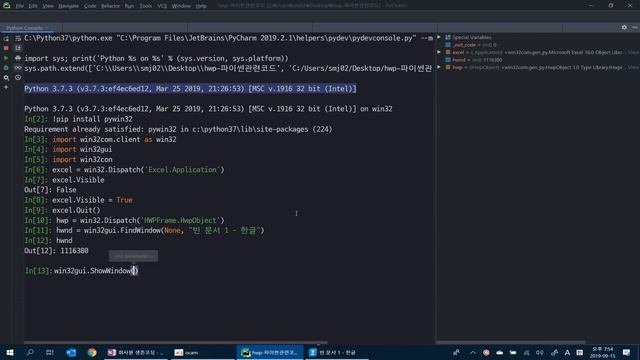Screen dimensions: 640x360
Task: Click inside ShowWindow parentheses input line
Action: 135,271
